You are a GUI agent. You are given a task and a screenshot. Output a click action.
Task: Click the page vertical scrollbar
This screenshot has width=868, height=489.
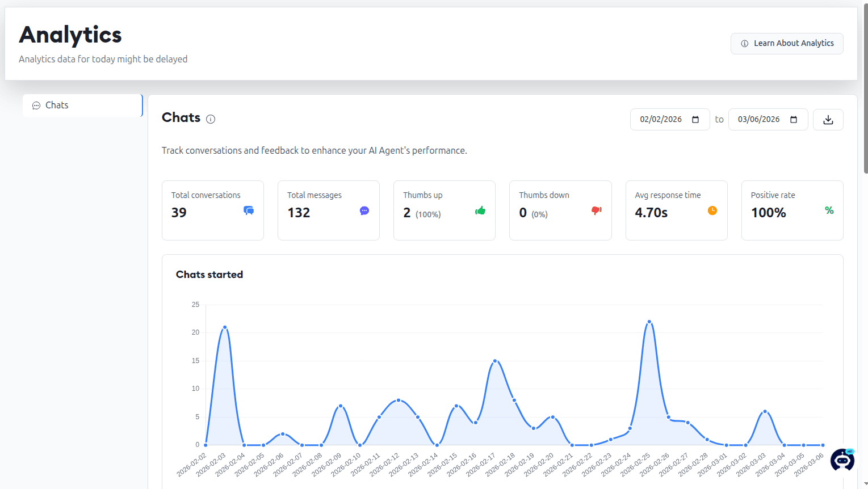point(865,91)
